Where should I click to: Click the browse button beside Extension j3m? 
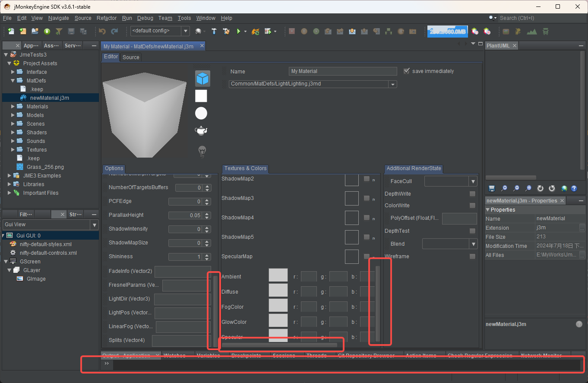(x=582, y=228)
